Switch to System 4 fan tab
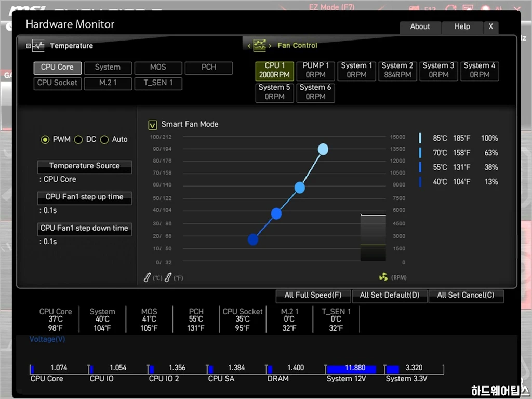 tap(480, 71)
